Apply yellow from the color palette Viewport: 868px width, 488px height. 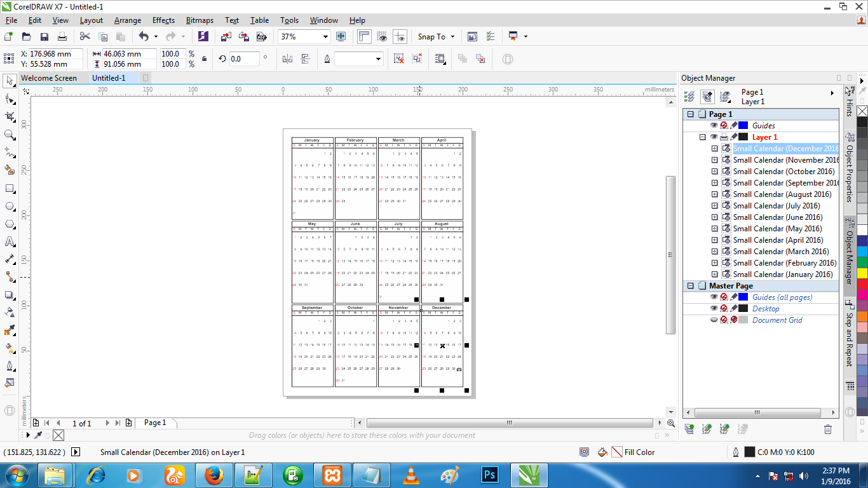coord(862,273)
